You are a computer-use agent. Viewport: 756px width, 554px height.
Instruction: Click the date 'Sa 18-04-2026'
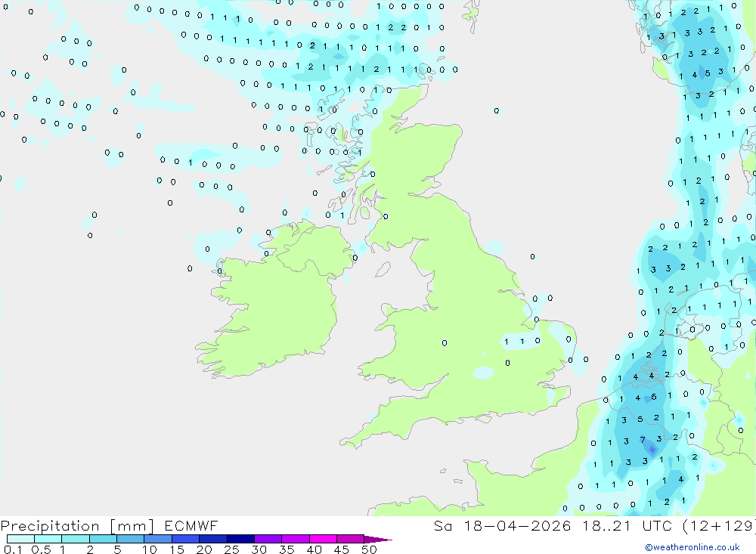pos(503,525)
